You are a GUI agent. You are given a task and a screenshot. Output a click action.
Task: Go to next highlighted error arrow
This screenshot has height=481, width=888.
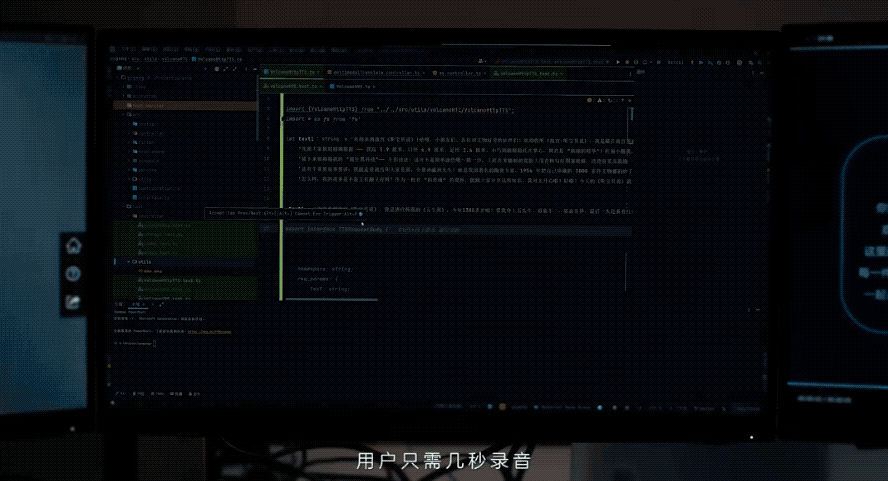(630, 100)
